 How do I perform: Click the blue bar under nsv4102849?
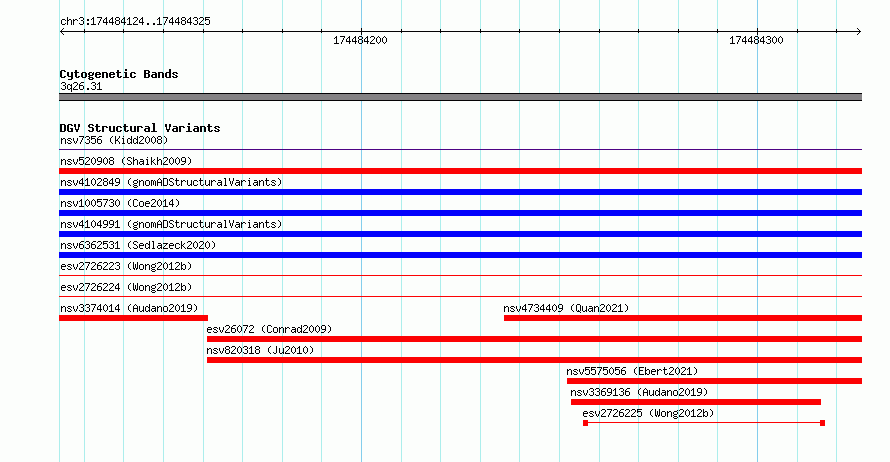click(460, 192)
